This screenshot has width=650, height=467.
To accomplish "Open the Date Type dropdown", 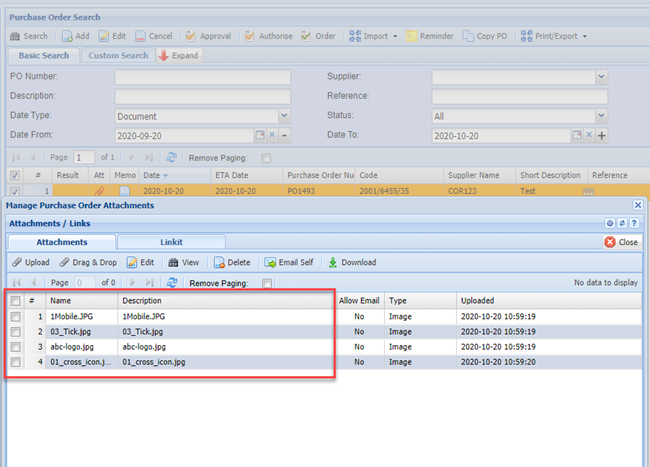I will 284,116.
